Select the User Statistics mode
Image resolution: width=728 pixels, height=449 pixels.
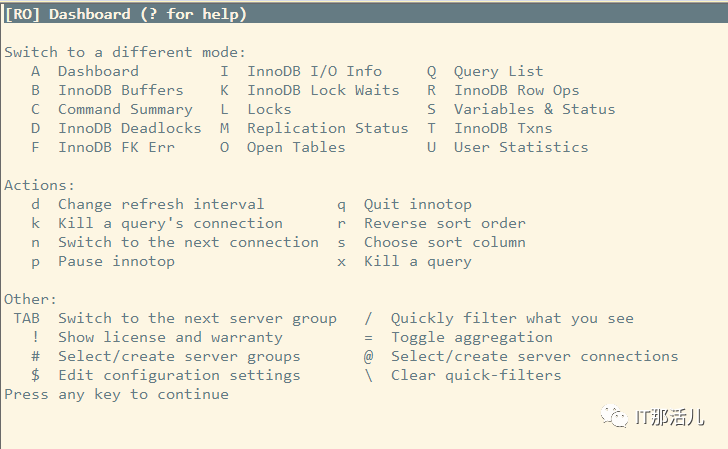tap(521, 147)
